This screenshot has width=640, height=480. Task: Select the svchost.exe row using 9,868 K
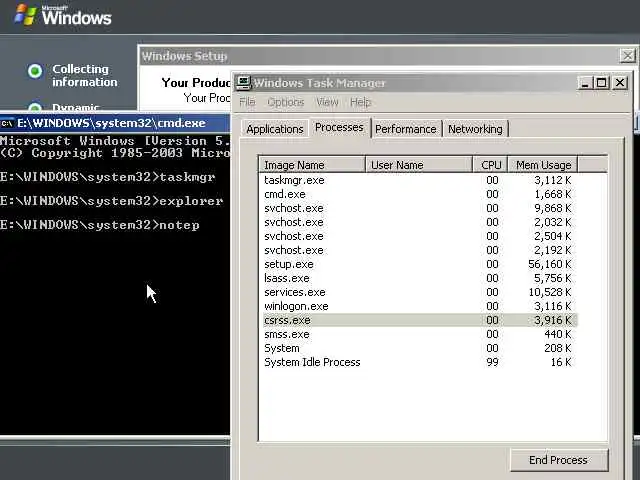(x=418, y=208)
